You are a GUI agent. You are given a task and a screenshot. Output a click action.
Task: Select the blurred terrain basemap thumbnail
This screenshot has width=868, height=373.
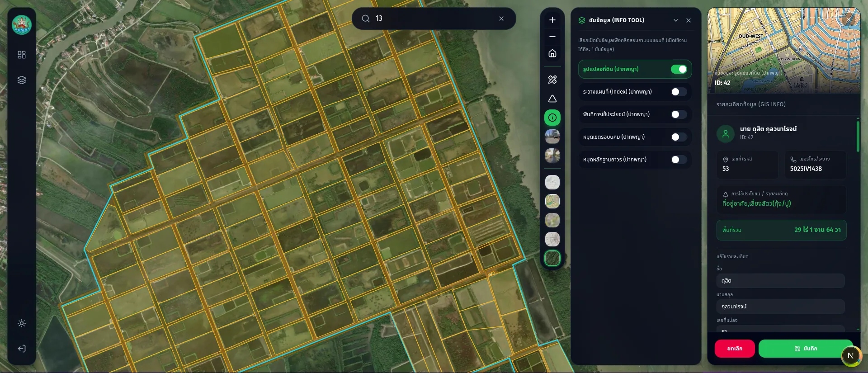click(552, 220)
